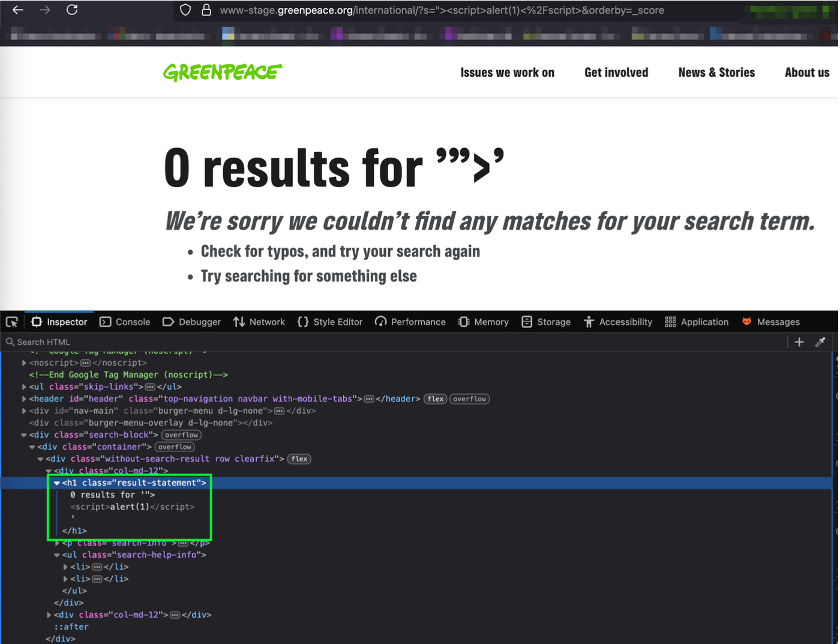Select the 'End Google Tag Manager' comment
840x644 pixels.
128,375
